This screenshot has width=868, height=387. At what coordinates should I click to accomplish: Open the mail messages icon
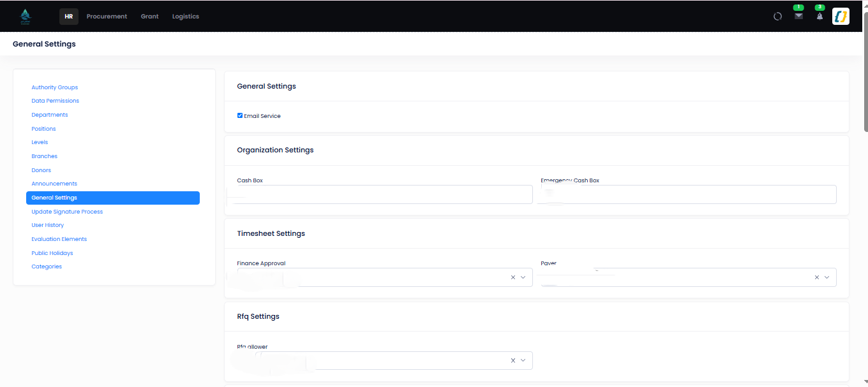tap(798, 16)
